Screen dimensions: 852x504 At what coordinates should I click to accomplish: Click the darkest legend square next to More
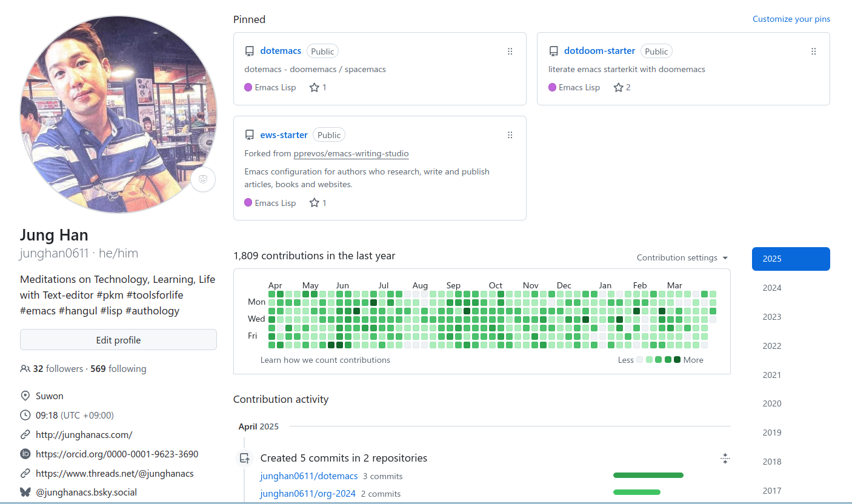(x=677, y=360)
